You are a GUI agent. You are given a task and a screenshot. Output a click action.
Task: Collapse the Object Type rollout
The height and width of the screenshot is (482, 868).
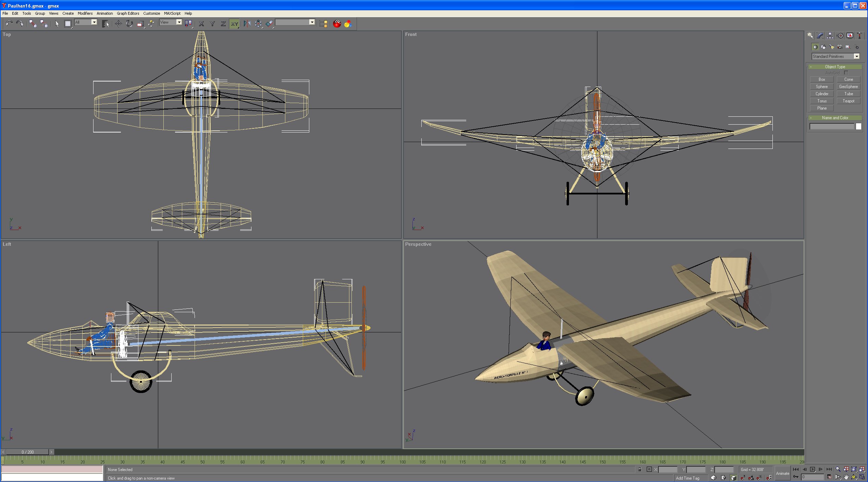[835, 67]
